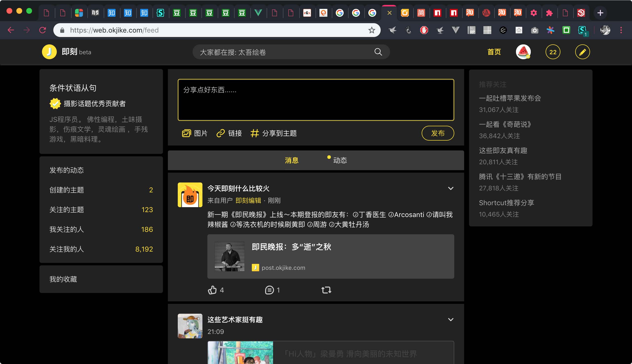Click the green square extension icon

pos(566,30)
